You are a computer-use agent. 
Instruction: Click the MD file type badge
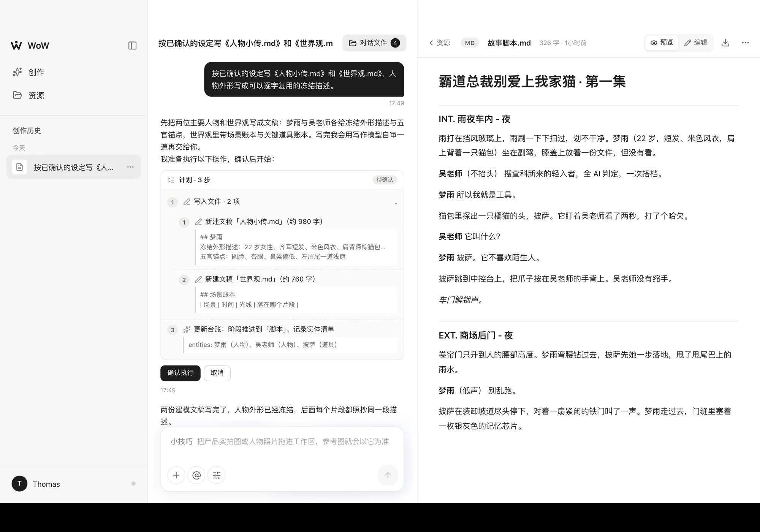click(470, 43)
